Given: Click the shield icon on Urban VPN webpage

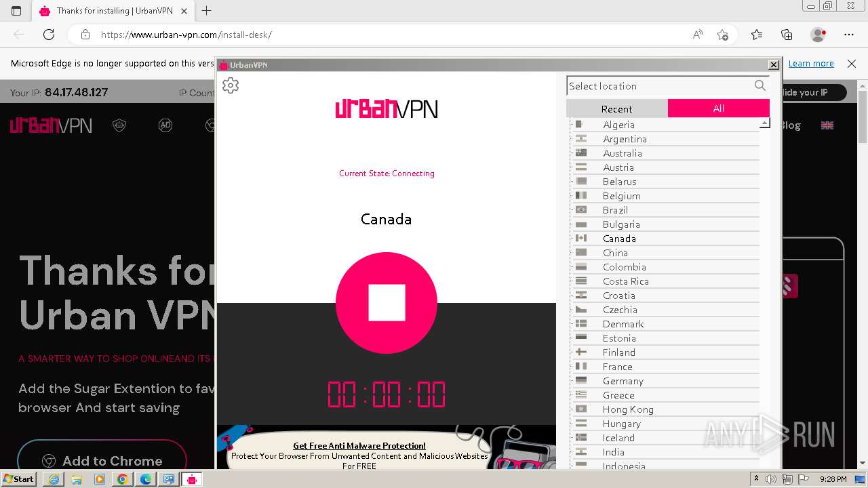Looking at the screenshot, I should (119, 125).
